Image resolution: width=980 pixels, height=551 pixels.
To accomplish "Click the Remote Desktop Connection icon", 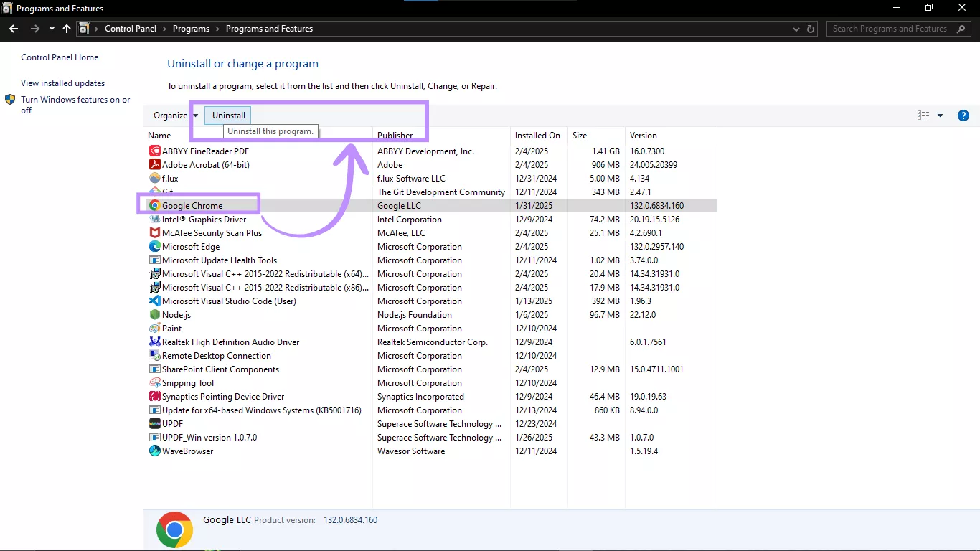I will point(154,356).
